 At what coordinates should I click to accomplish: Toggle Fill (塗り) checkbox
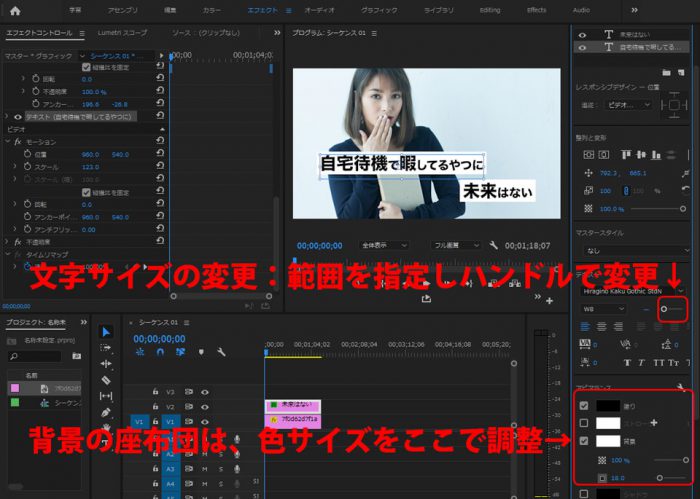tap(584, 406)
